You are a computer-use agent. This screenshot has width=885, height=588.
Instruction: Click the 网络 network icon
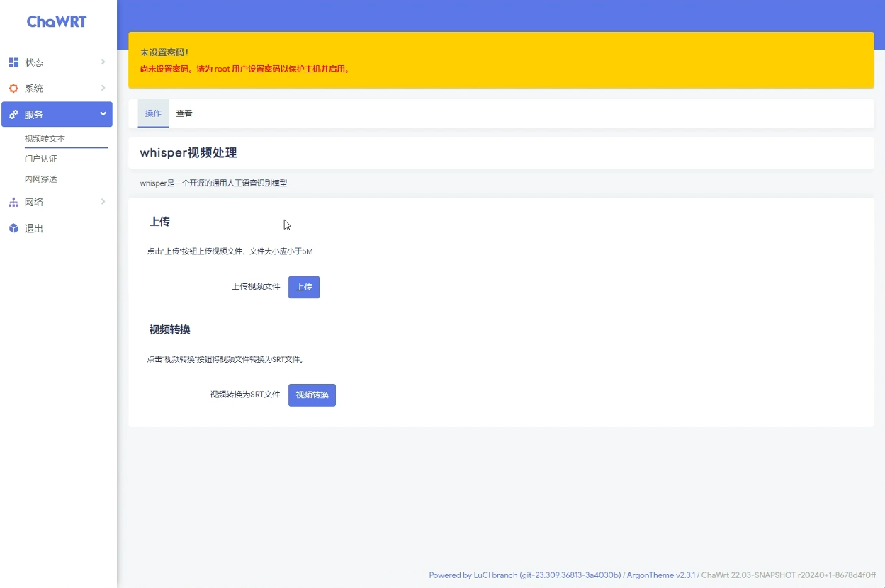13,202
